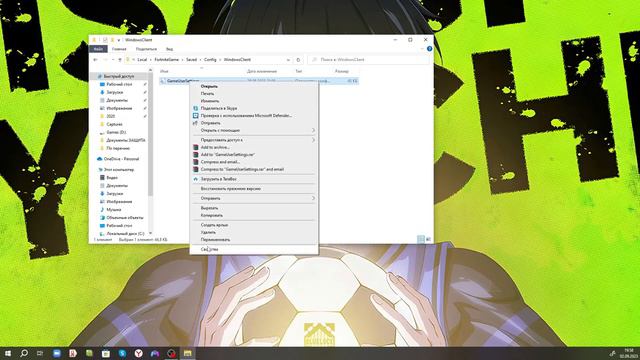This screenshot has width=640, height=360.
Task: Click the share icon beside first "Отправить"
Action: coord(196,123)
